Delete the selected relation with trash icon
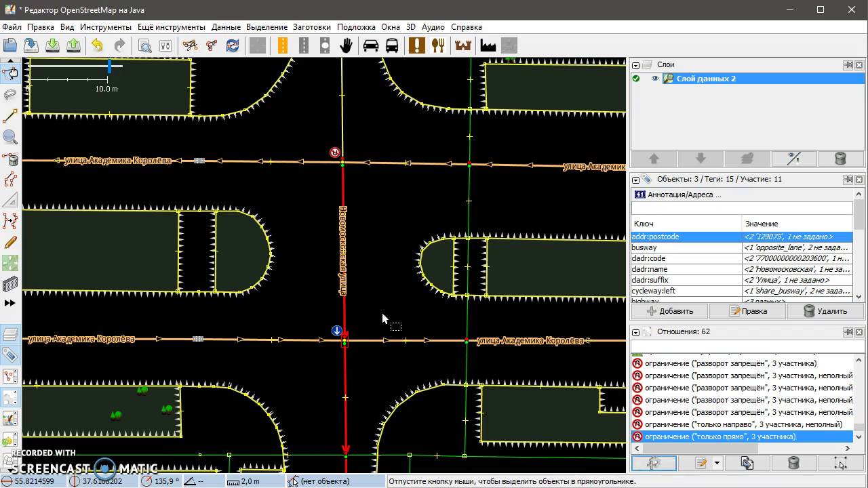The height and width of the screenshot is (488, 868). pos(793,463)
